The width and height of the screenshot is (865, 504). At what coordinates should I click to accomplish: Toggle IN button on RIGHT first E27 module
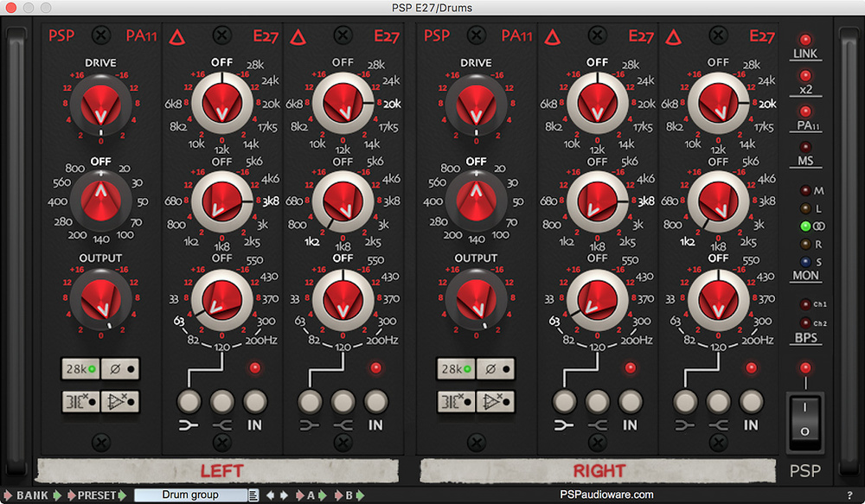coord(630,402)
